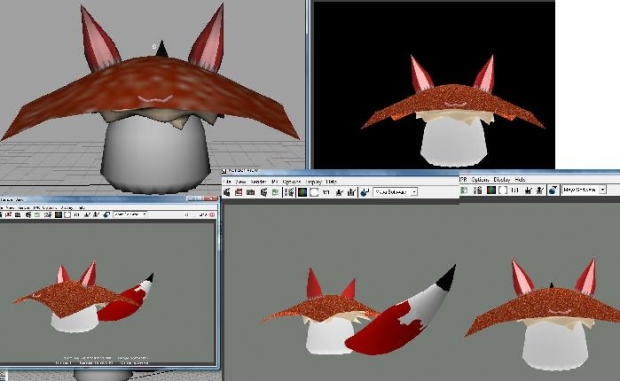This screenshot has height=381, width=620.
Task: Open Options menu in middle Render View
Action: pyautogui.click(x=292, y=182)
